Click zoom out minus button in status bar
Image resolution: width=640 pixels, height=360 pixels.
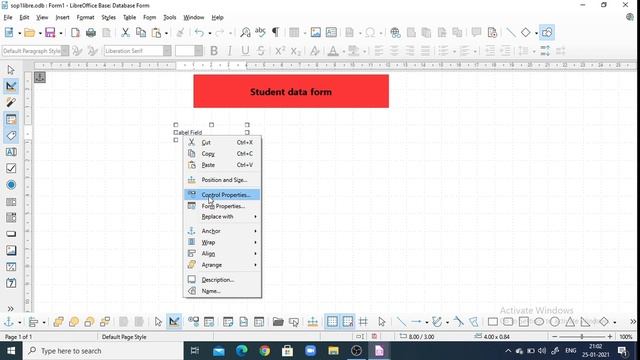click(555, 337)
